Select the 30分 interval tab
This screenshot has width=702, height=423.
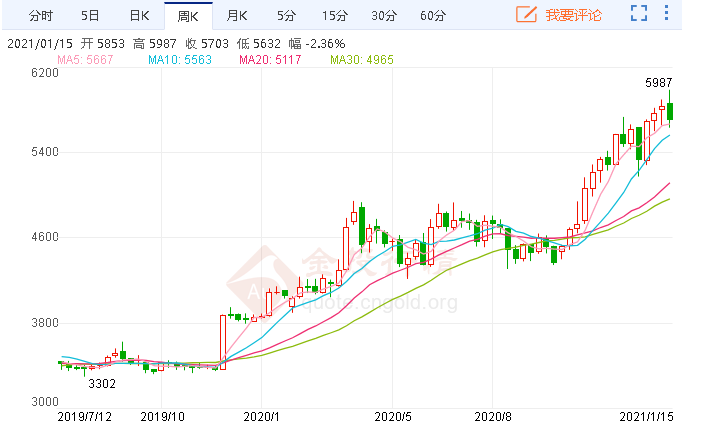384,15
